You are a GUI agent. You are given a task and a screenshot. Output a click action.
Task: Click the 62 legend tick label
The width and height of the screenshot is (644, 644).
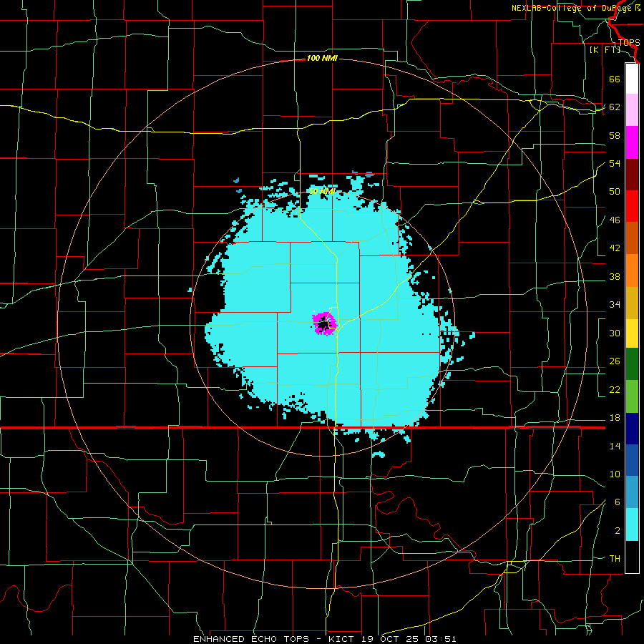pos(615,107)
